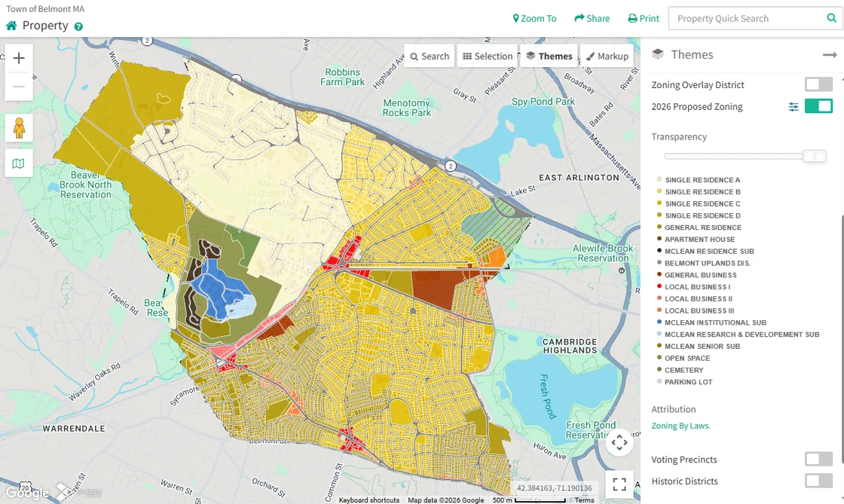This screenshot has width=844, height=504.
Task: Open the Markup tool
Action: tap(607, 56)
